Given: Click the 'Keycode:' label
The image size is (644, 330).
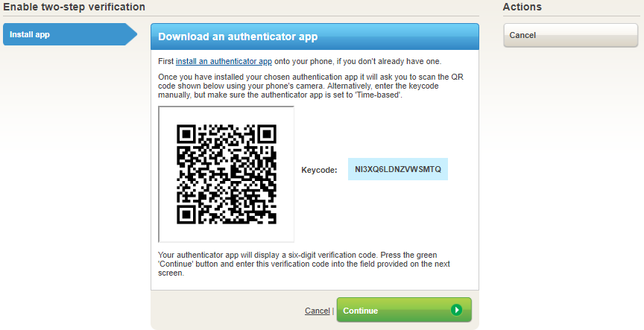Looking at the screenshot, I should (319, 170).
